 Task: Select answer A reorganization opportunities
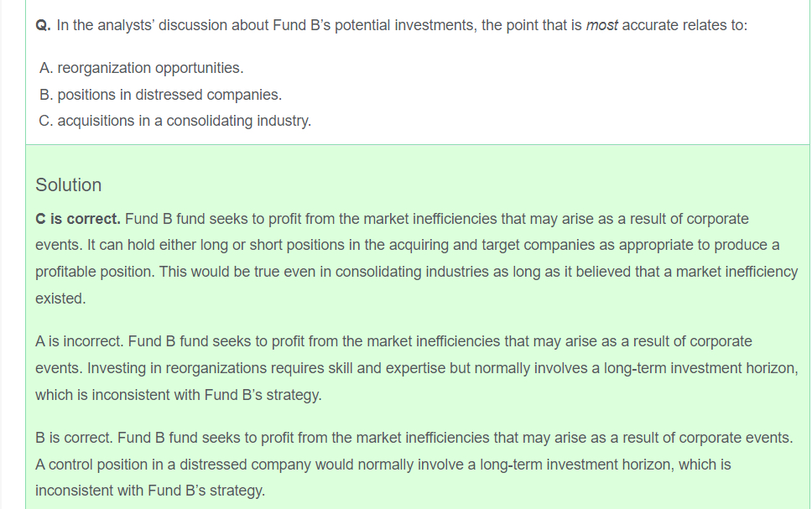141,68
